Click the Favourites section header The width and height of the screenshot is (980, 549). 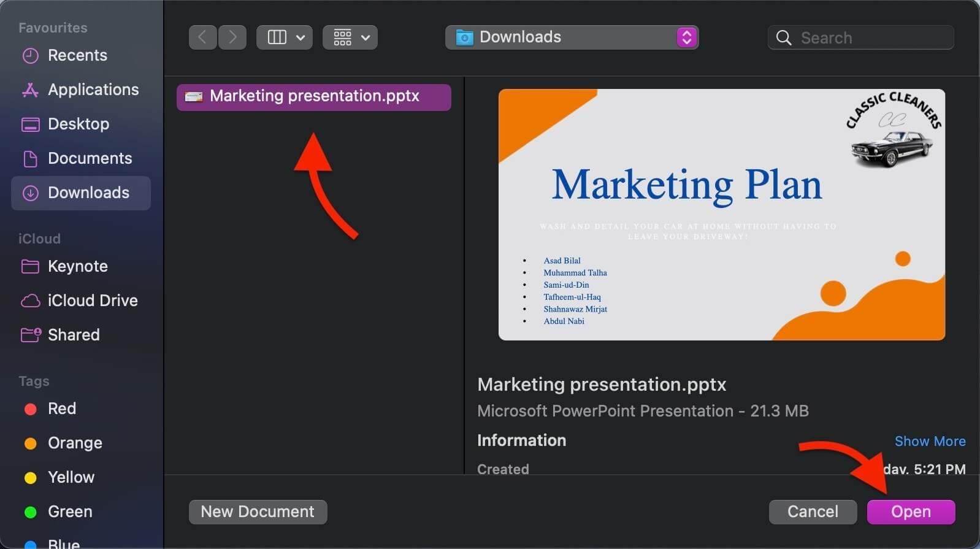53,28
